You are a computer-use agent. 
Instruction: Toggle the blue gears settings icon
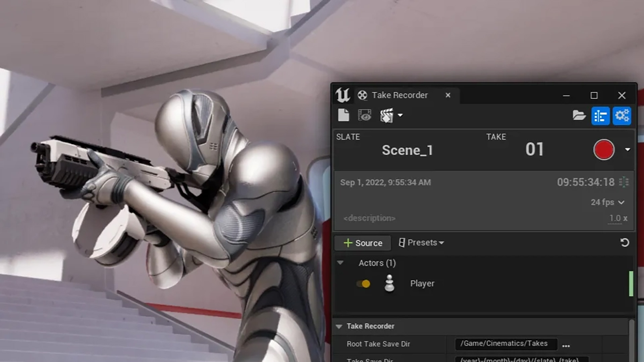coord(622,116)
